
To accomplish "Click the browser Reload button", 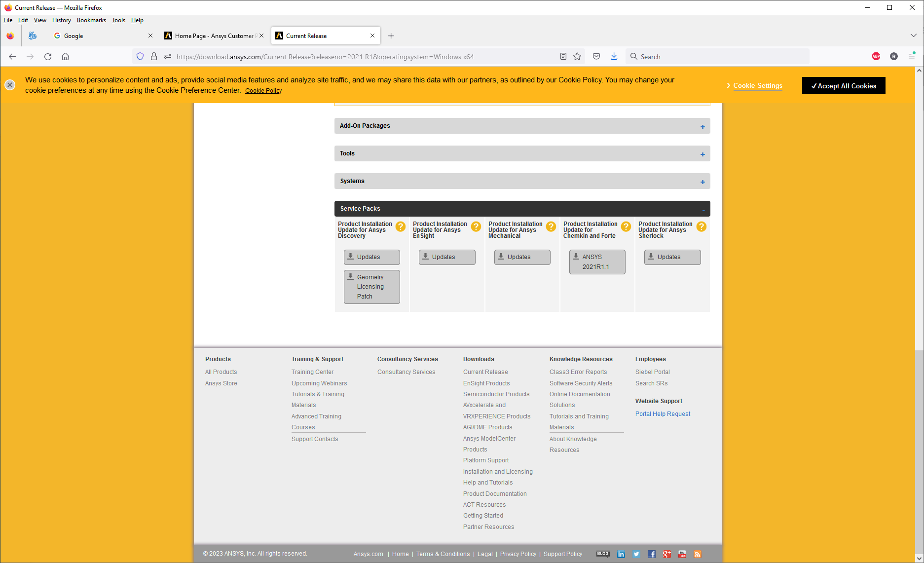I will (48, 57).
